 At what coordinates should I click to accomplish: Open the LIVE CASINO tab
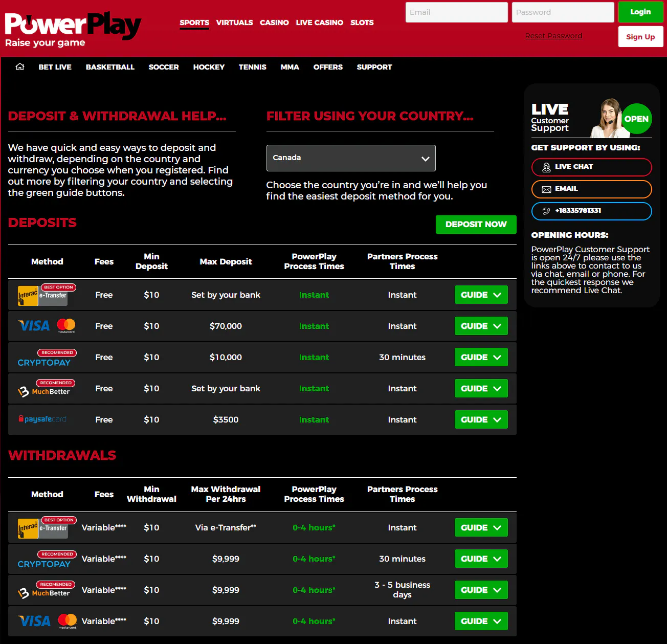(320, 23)
